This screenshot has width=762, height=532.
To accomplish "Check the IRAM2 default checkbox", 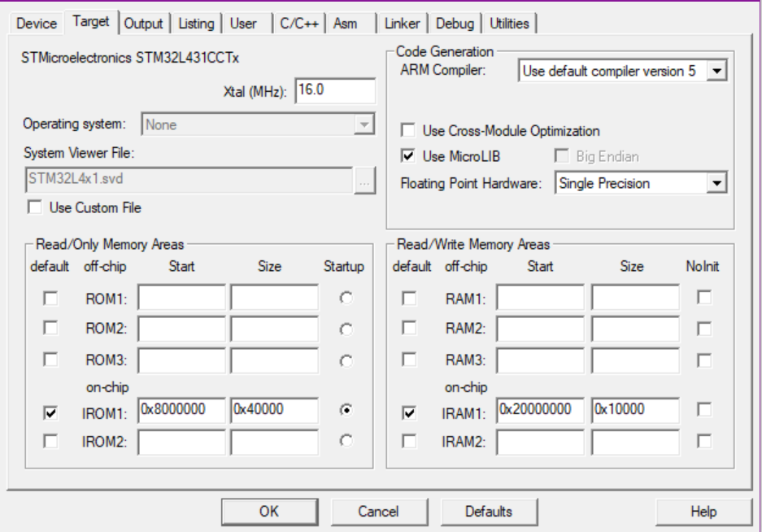I will point(409,442).
